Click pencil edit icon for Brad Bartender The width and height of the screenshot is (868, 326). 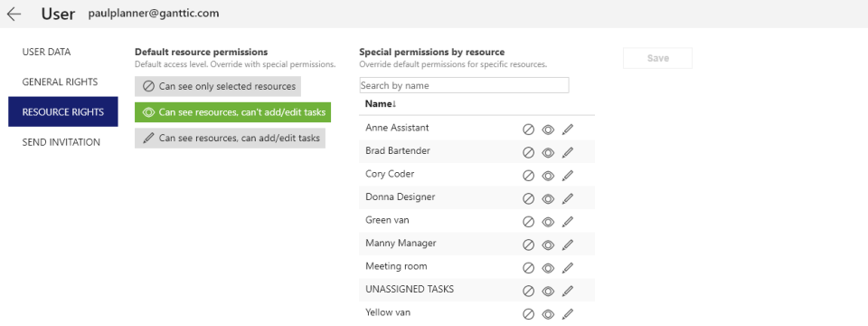568,153
